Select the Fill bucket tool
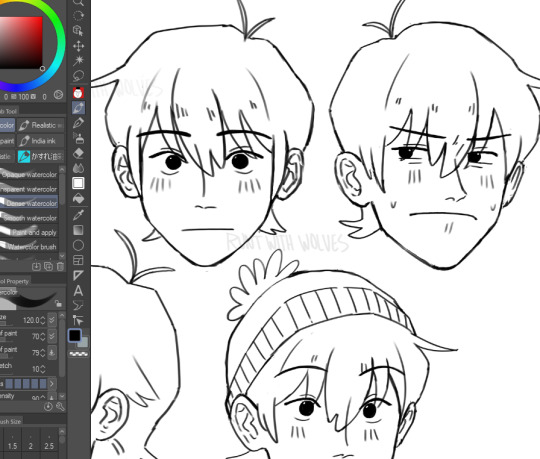540x459 pixels. (79, 199)
